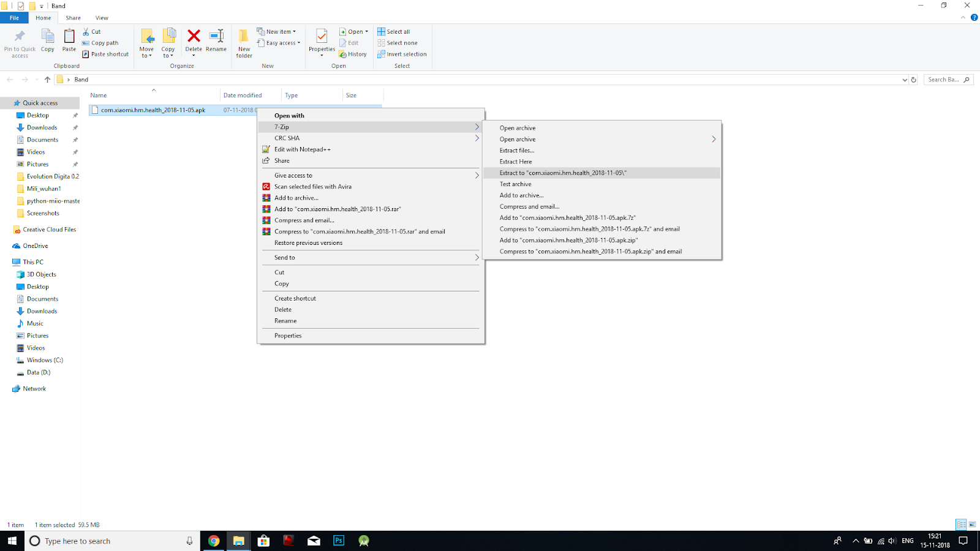Choose Extract Here in 7-Zip submenu
Viewport: 980px width, 551px height.
click(x=602, y=162)
